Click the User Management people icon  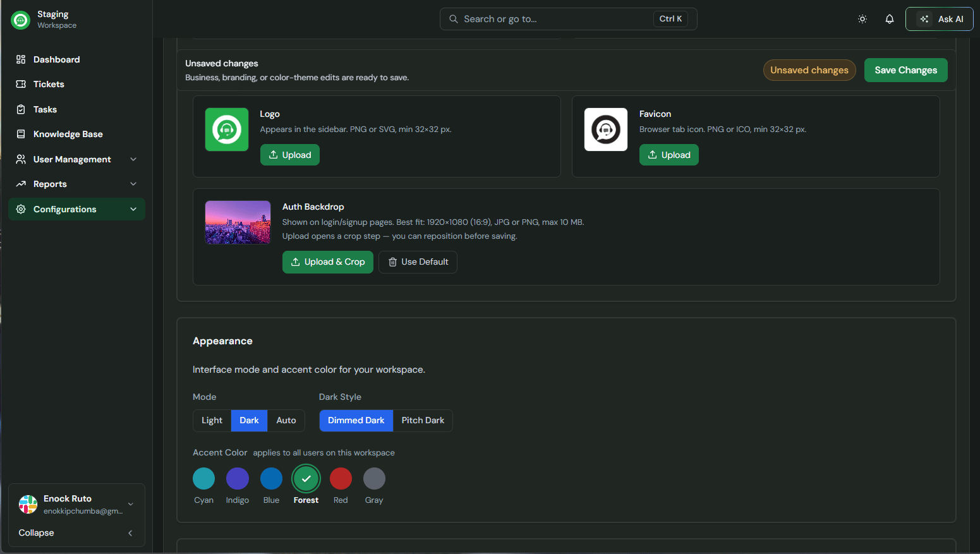(x=21, y=159)
